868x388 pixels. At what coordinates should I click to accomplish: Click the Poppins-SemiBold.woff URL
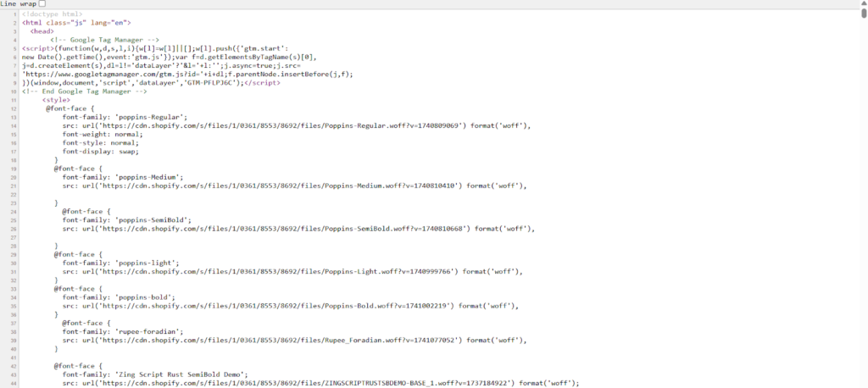click(x=282, y=229)
